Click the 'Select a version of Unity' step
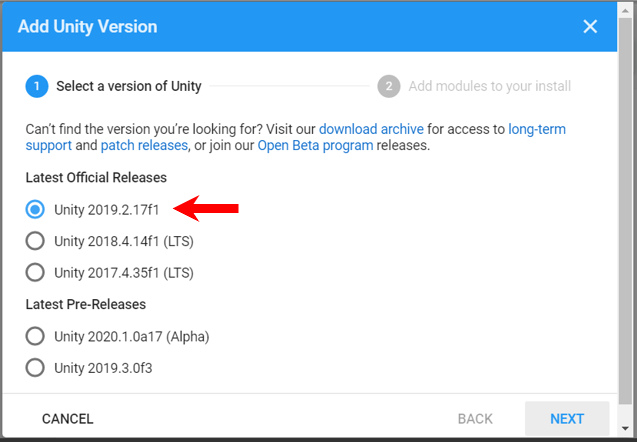The height and width of the screenshot is (442, 637). click(128, 86)
